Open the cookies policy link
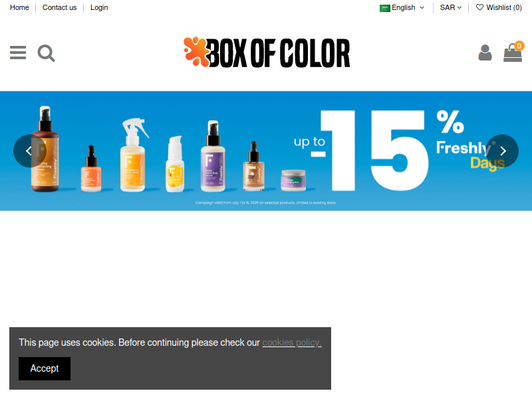The width and height of the screenshot is (532, 399). [x=292, y=342]
